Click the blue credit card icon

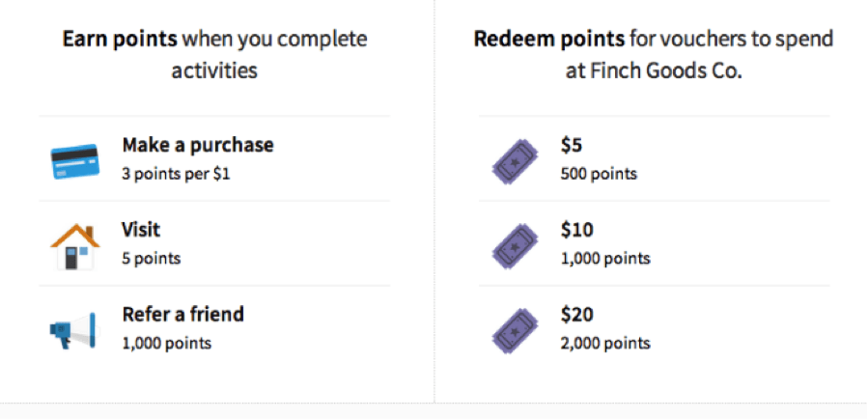coord(75,161)
